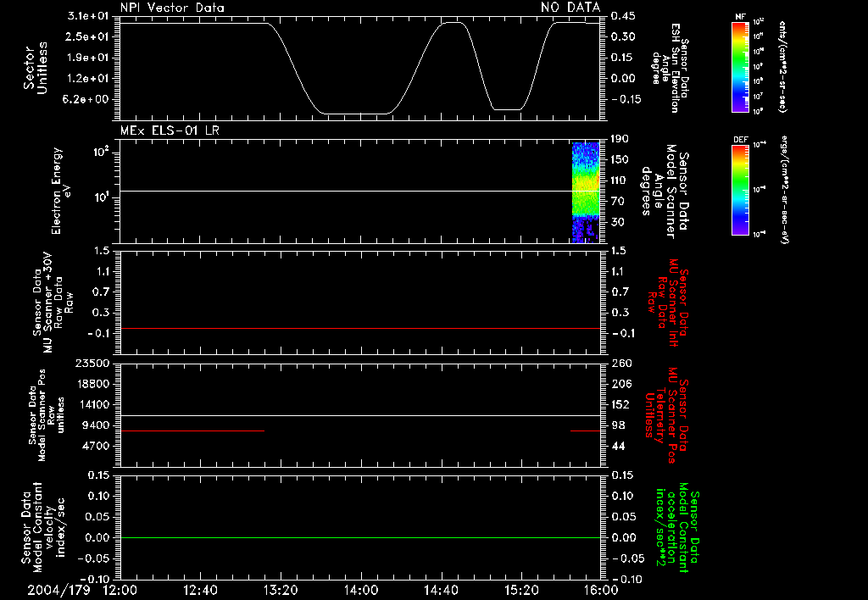
Task: Click the NF color scale bar
Action: pos(741,66)
